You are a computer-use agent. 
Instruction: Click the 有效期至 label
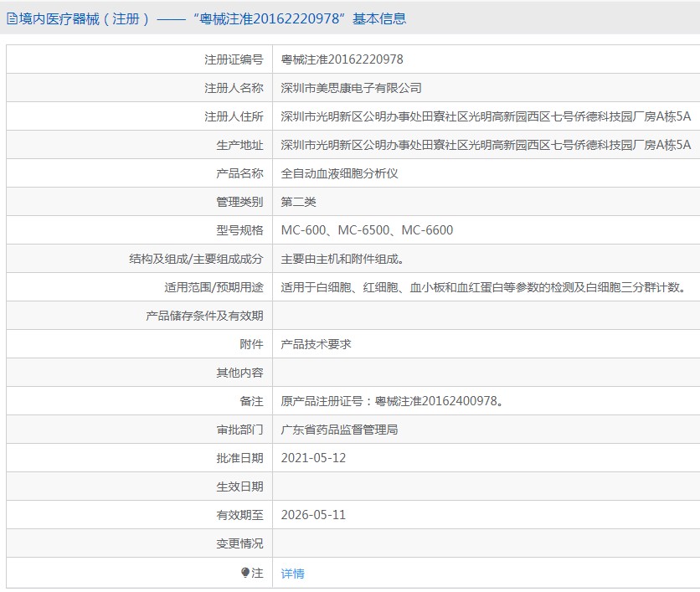pos(239,515)
